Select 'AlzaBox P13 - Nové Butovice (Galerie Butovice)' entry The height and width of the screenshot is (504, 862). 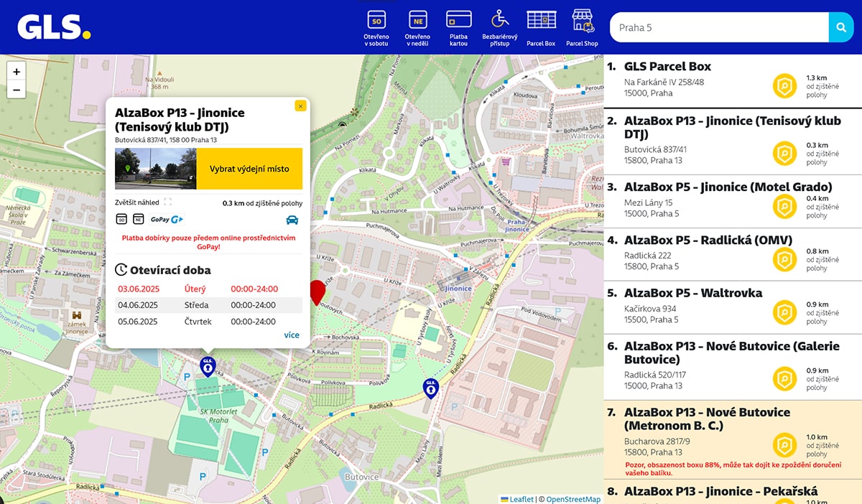(x=733, y=367)
